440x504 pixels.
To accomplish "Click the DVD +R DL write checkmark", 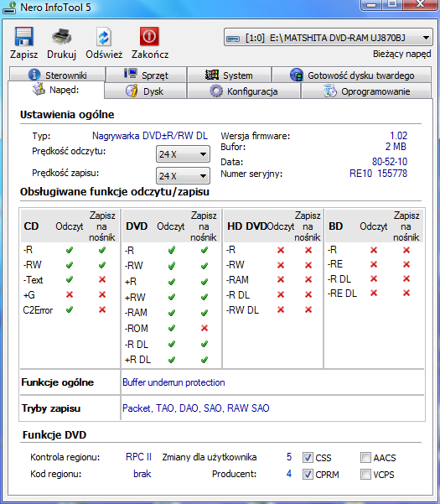I will (x=204, y=360).
